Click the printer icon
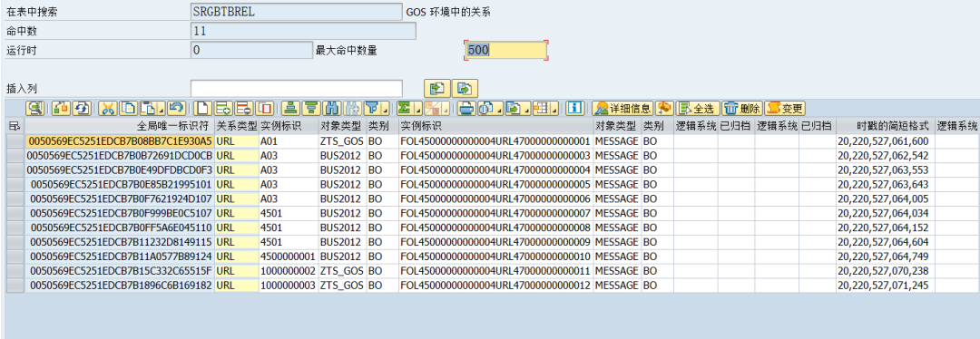980x339 pixels. 466,108
